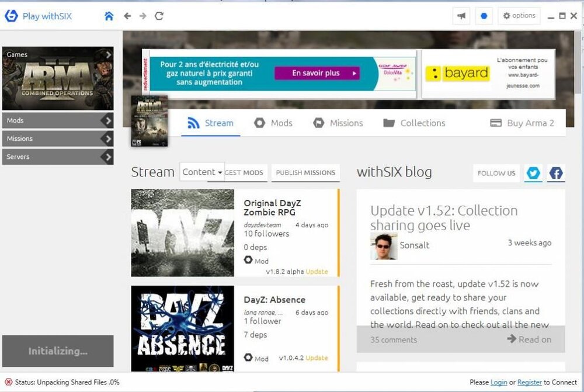Click Update for DayZ v1.8.2 alpha
Image resolution: width=584 pixels, height=392 pixels.
pos(317,272)
